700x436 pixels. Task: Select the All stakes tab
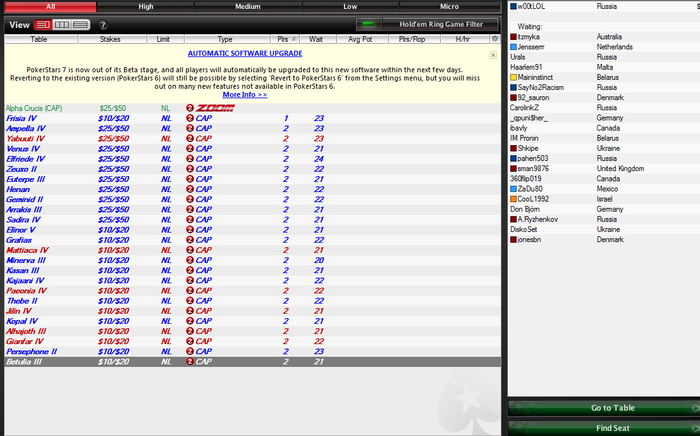[50, 6]
